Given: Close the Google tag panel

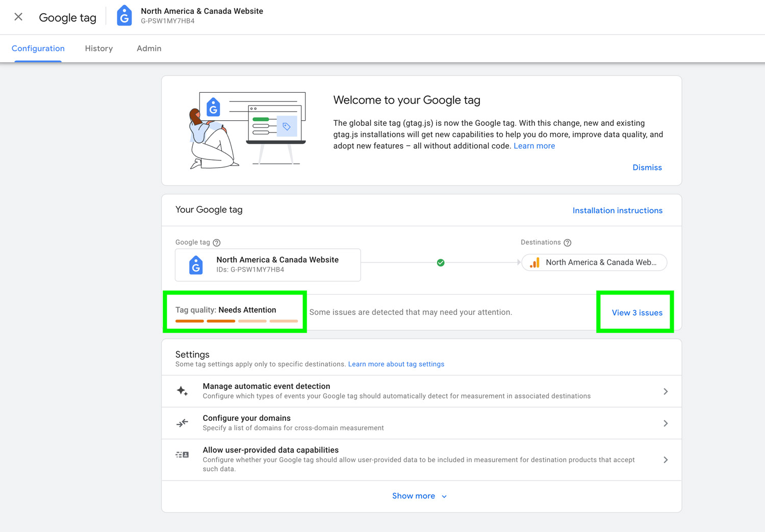Looking at the screenshot, I should tap(18, 17).
